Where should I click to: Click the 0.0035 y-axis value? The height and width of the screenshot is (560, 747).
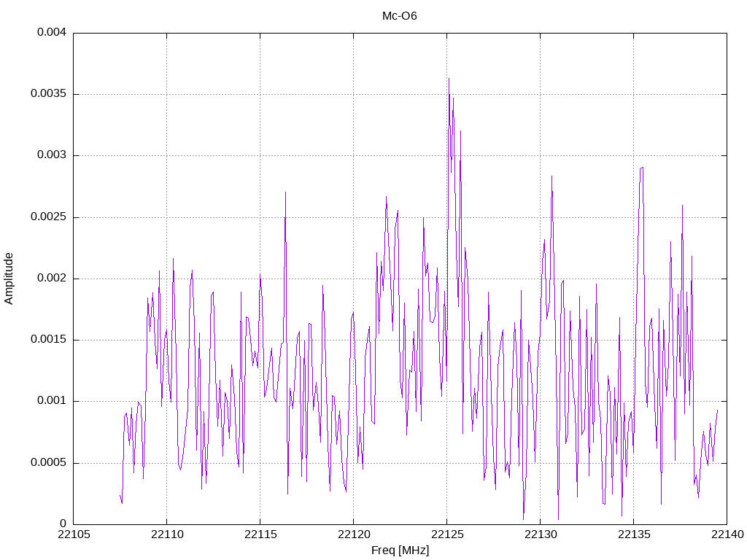[x=48, y=94]
